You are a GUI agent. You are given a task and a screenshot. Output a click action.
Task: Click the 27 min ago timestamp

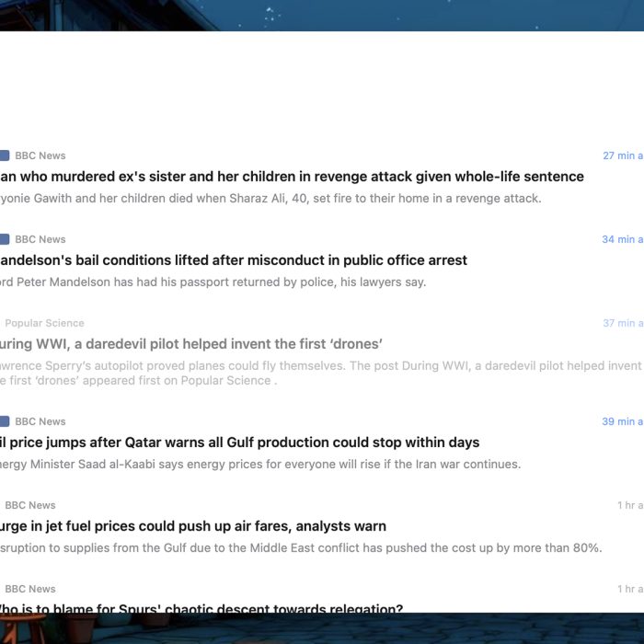tap(623, 155)
